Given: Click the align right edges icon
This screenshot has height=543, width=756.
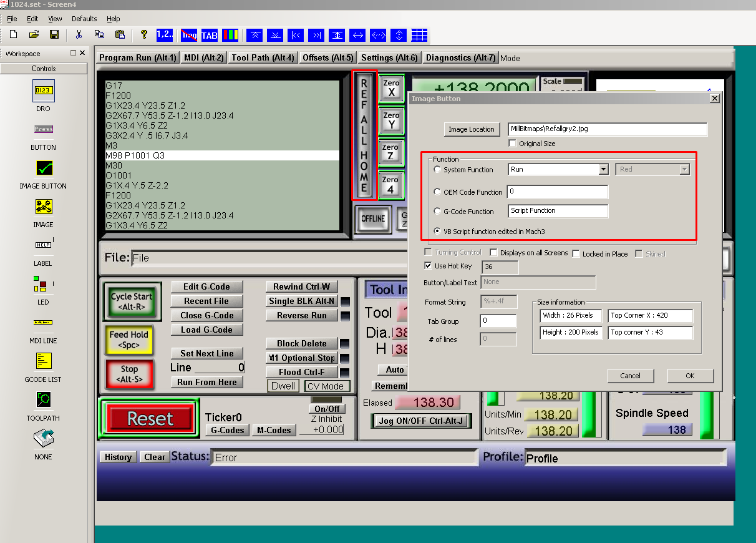Looking at the screenshot, I should [x=316, y=35].
